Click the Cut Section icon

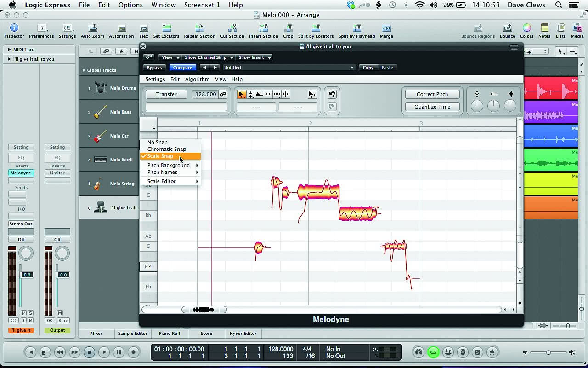(232, 28)
